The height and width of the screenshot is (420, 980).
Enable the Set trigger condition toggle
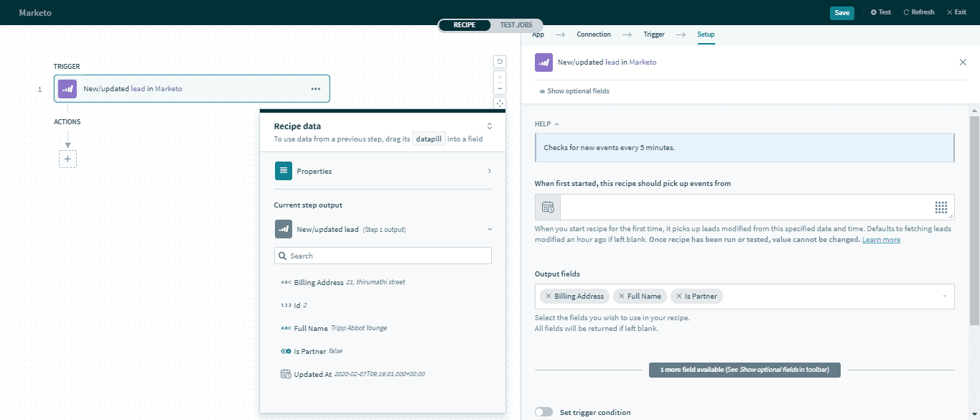coord(544,412)
